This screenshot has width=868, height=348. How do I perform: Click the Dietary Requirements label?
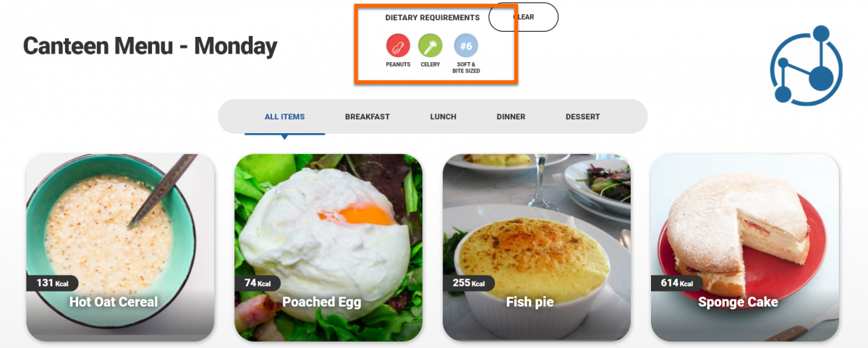[433, 17]
